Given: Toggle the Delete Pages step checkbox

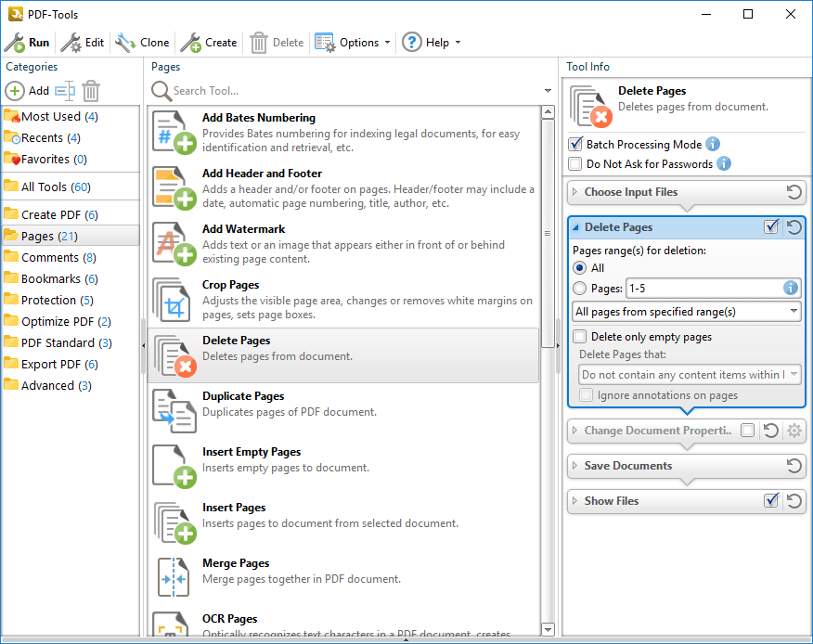Looking at the screenshot, I should [x=771, y=226].
